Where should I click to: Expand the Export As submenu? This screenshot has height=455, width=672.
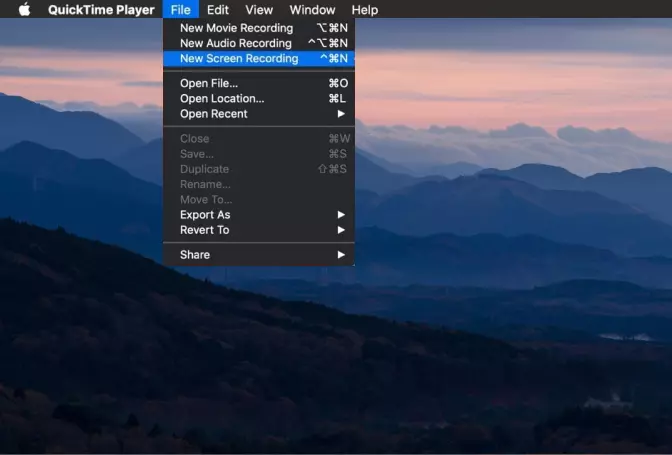point(259,215)
